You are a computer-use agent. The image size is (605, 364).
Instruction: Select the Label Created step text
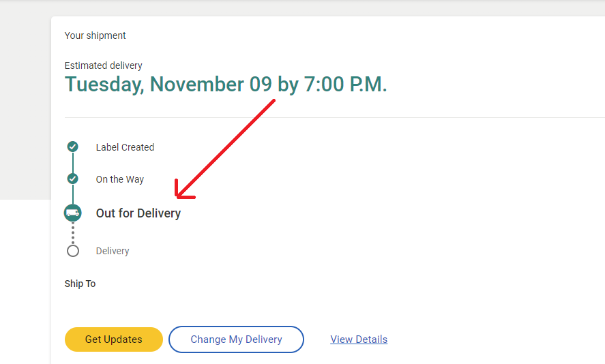pos(125,147)
